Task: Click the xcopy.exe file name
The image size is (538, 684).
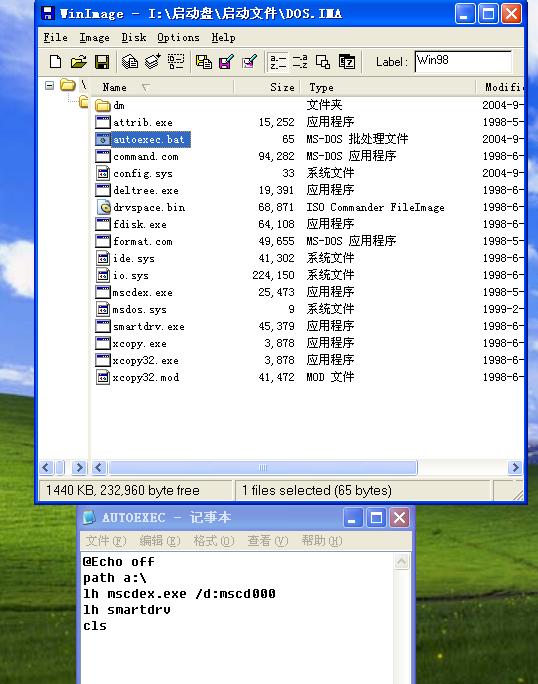Action: tap(140, 344)
